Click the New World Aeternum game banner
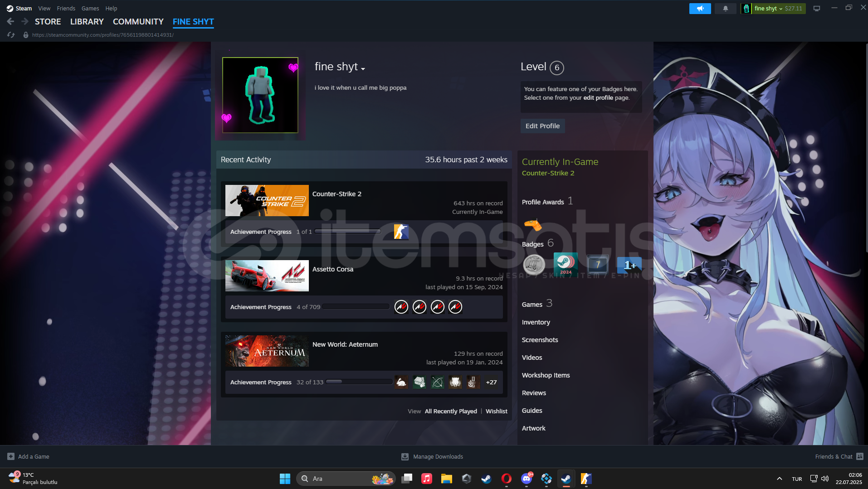868x489 pixels. (267, 351)
